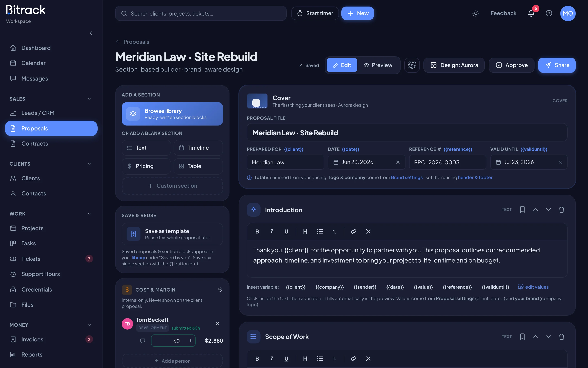588x368 pixels.
Task: Apply underline in Introduction toolbar
Action: tap(286, 231)
